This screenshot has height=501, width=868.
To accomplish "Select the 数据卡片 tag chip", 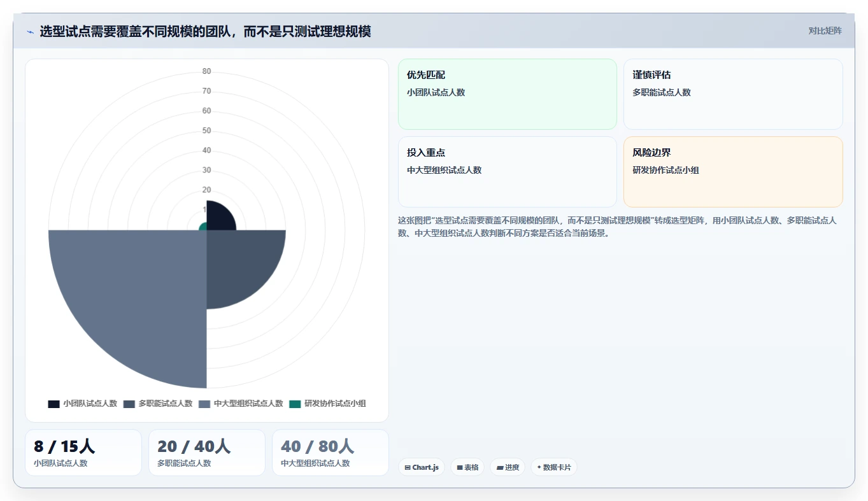I will coord(554,467).
